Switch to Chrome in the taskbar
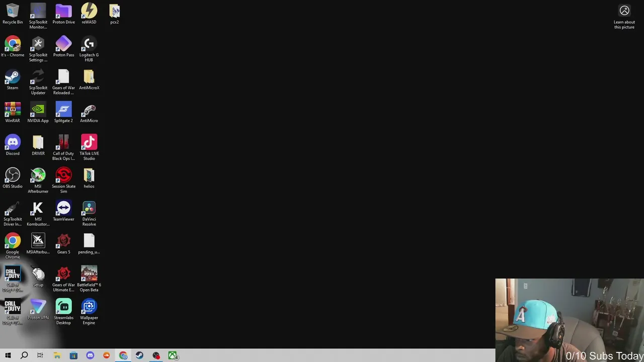The height and width of the screenshot is (362, 644). 123,355
